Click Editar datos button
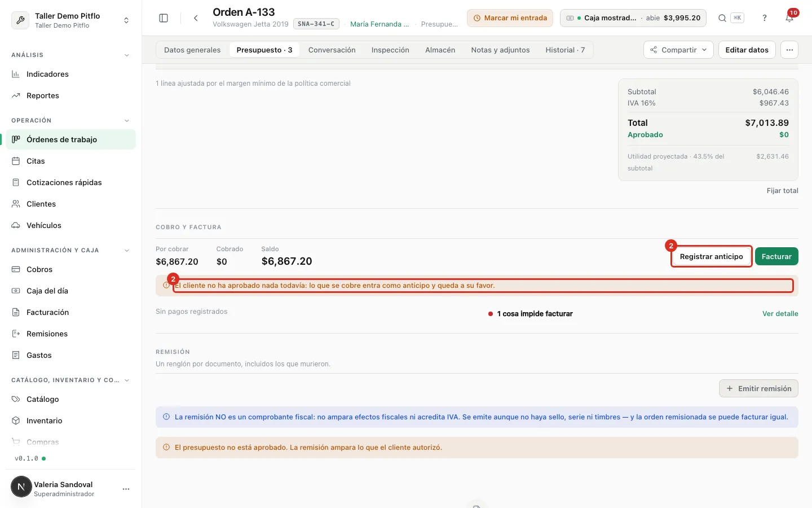 click(747, 50)
